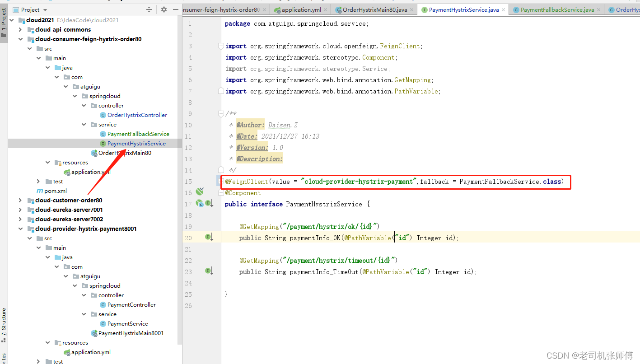This screenshot has width=640, height=364.
Task: Click PaymentFallbackService.class reference on line 15
Action: [510, 182]
